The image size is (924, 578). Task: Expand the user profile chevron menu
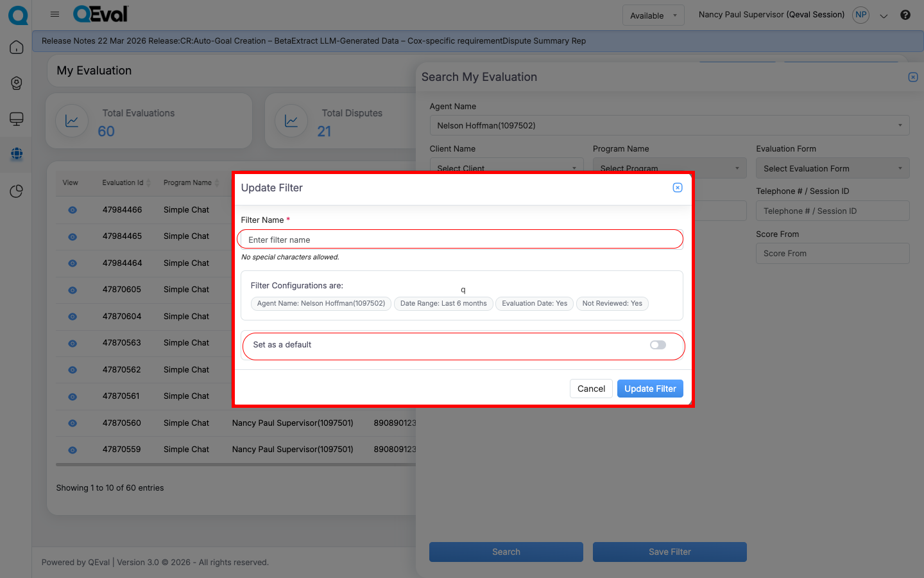tap(884, 16)
